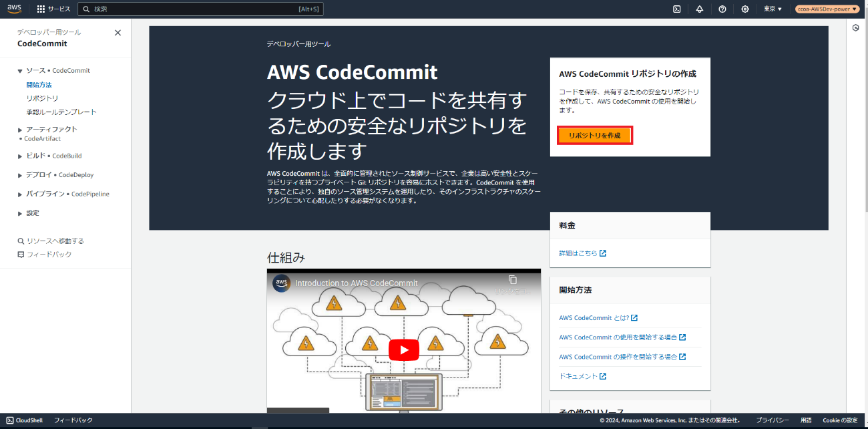
Task: Click the AWS channel logo on video
Action: [x=281, y=283]
